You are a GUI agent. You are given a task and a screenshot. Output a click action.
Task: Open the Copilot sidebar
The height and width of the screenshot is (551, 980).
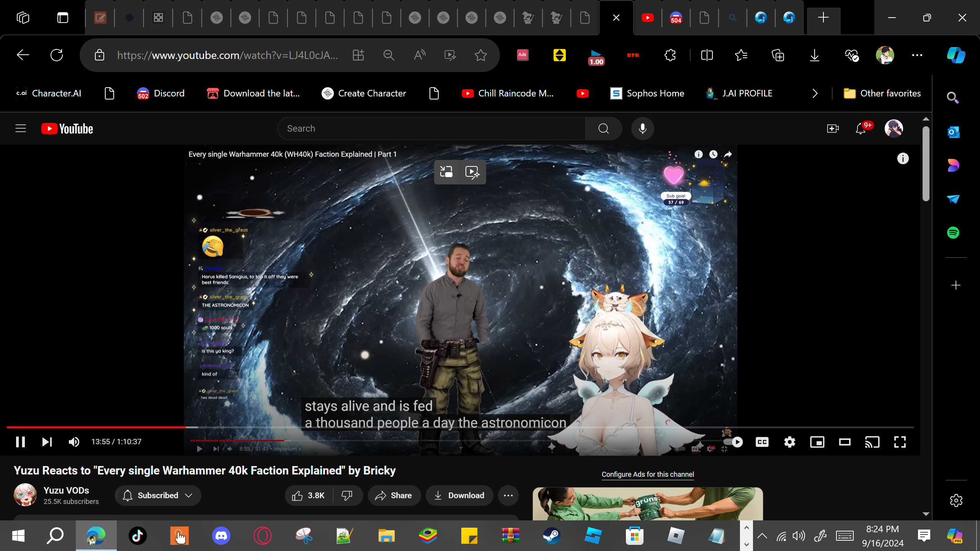(x=956, y=55)
